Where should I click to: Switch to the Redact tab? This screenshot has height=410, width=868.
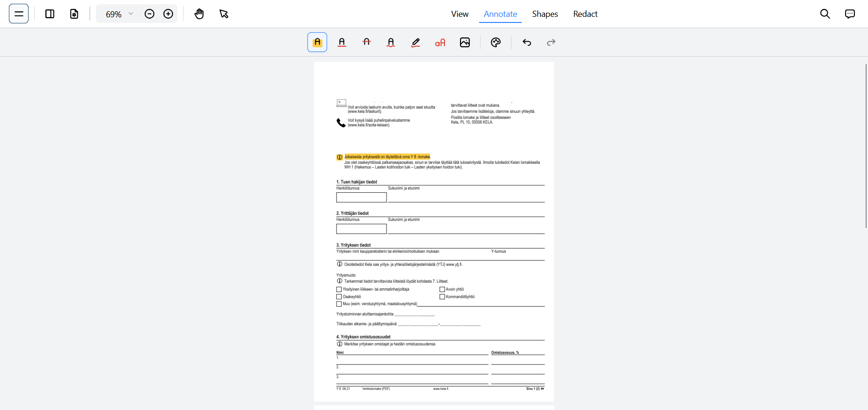click(x=585, y=14)
